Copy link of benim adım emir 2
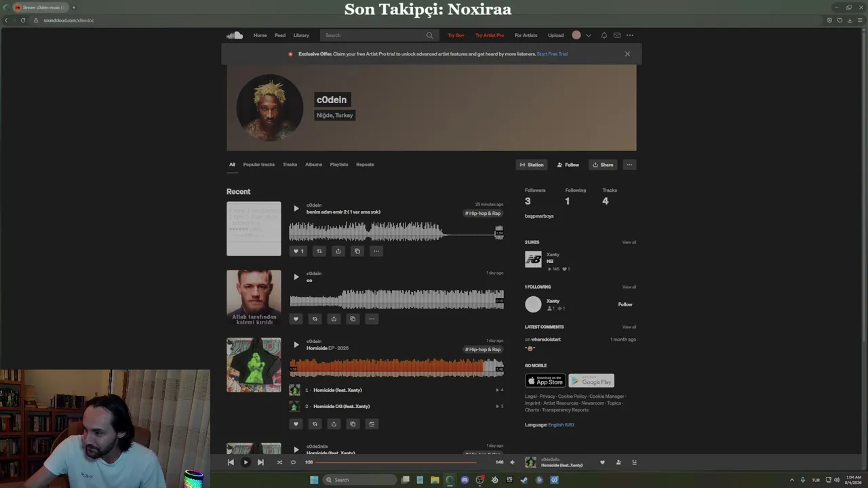The width and height of the screenshot is (868, 488). (x=357, y=251)
